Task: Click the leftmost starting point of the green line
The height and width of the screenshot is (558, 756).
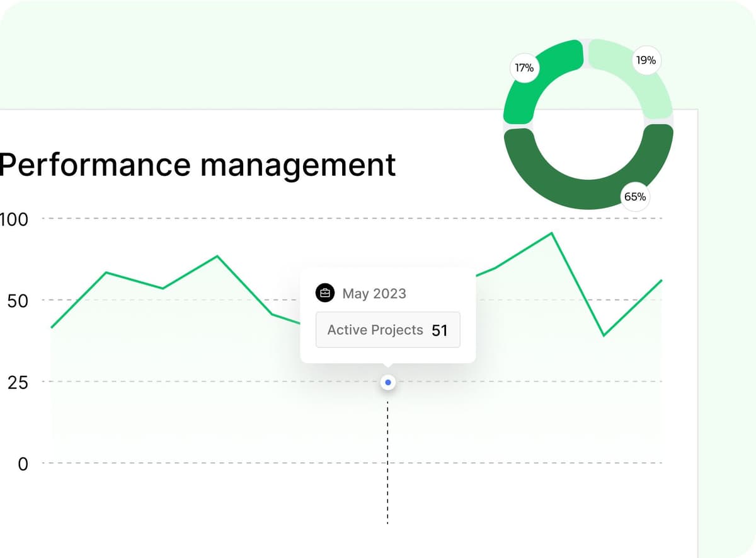Action: coord(52,327)
